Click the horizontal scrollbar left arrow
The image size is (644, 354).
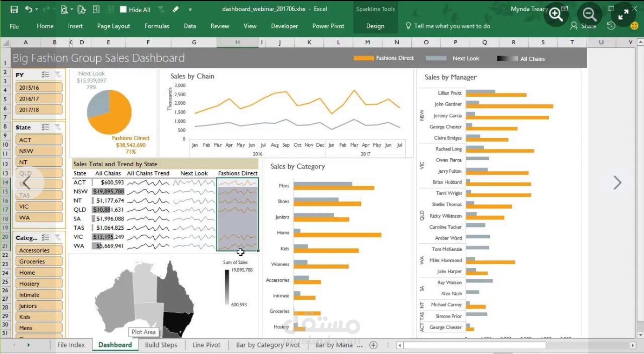(400, 346)
